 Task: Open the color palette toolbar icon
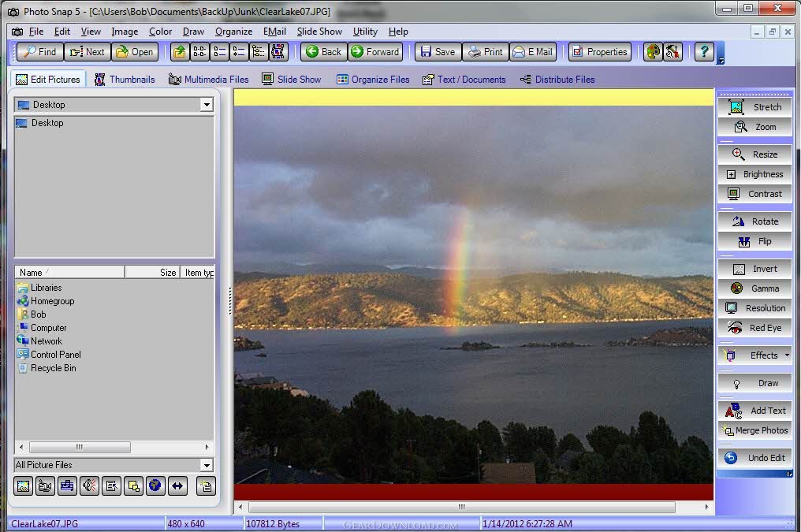[653, 51]
